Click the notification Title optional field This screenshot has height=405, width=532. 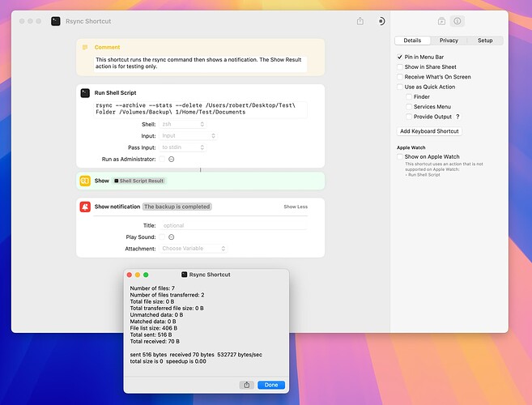click(234, 225)
